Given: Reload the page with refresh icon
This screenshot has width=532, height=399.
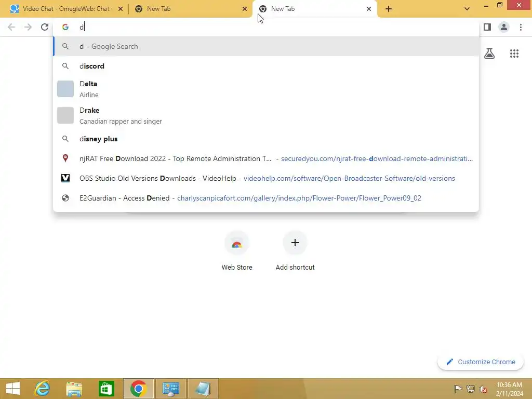Looking at the screenshot, I should [45, 27].
